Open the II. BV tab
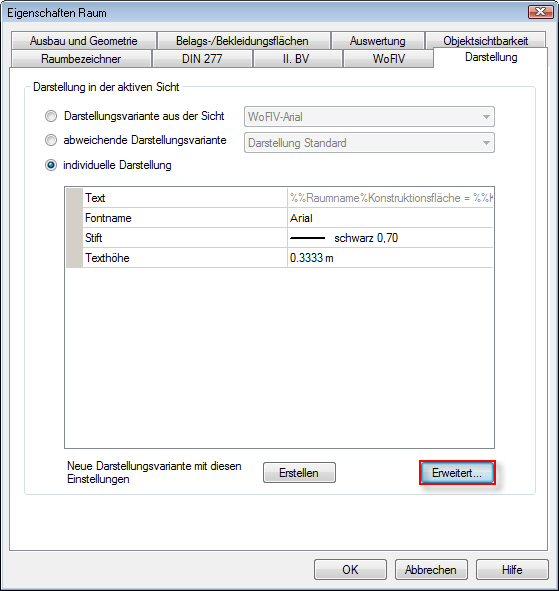 [x=296, y=59]
